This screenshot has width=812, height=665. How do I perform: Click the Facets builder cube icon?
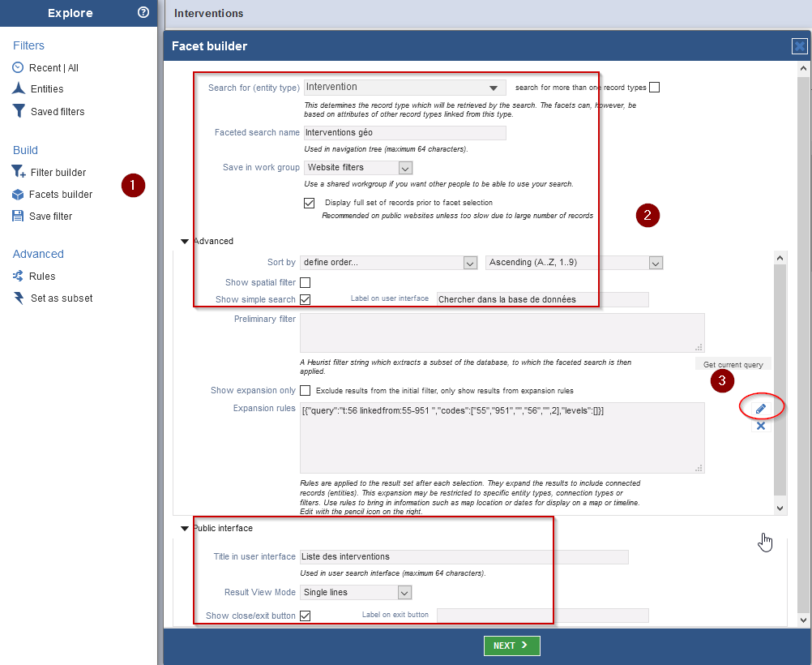[18, 194]
